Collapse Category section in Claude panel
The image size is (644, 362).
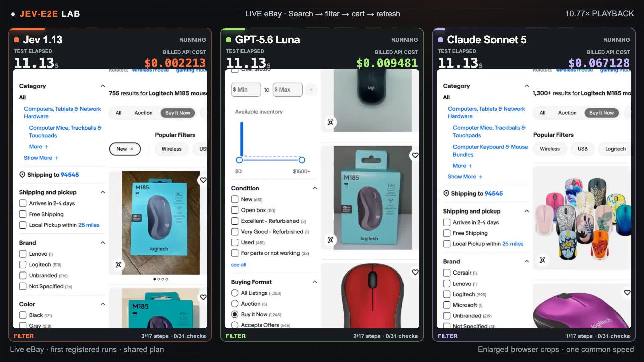[x=527, y=86]
